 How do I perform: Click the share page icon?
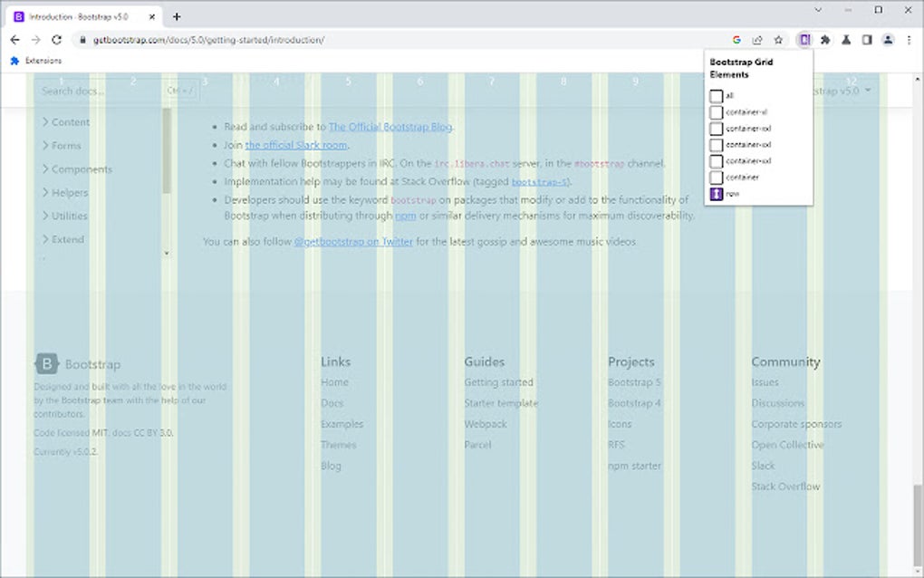point(757,40)
